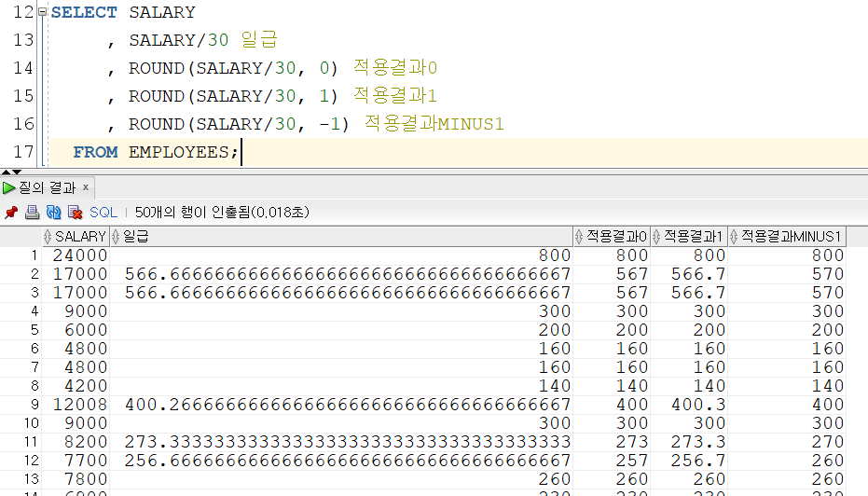Switch to the 질의 결과 tab

[47, 187]
